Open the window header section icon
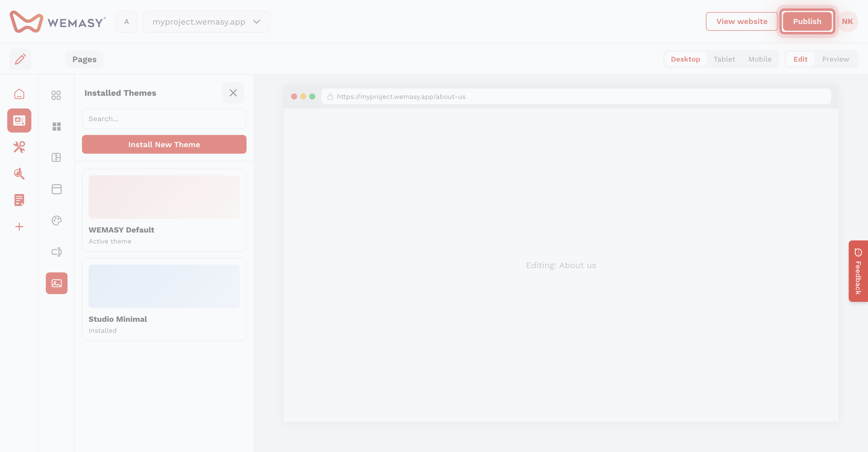868x452 pixels. [56, 189]
